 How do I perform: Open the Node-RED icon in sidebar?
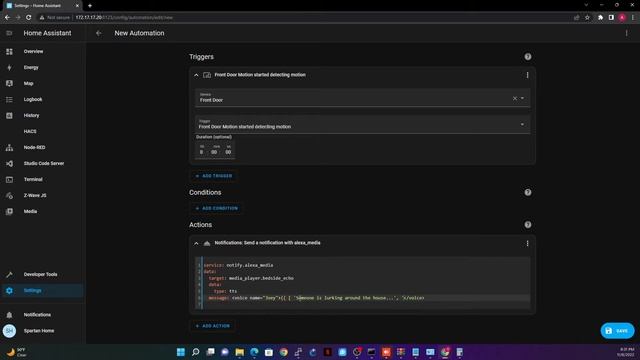[x=9, y=147]
